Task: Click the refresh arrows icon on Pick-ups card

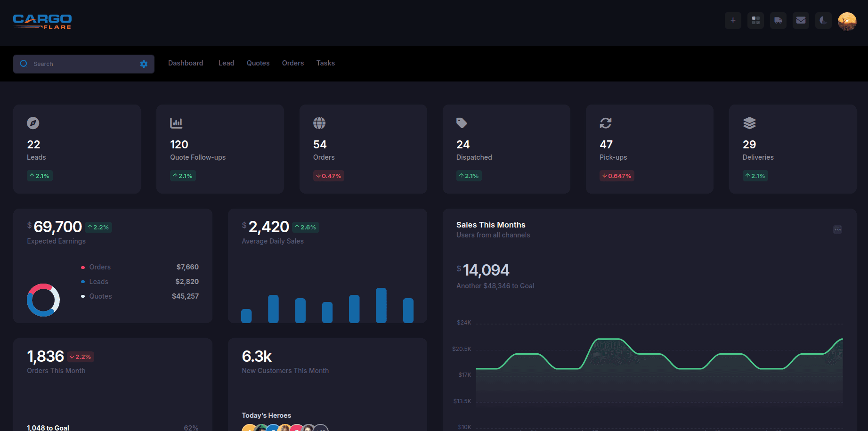Action: tap(606, 123)
